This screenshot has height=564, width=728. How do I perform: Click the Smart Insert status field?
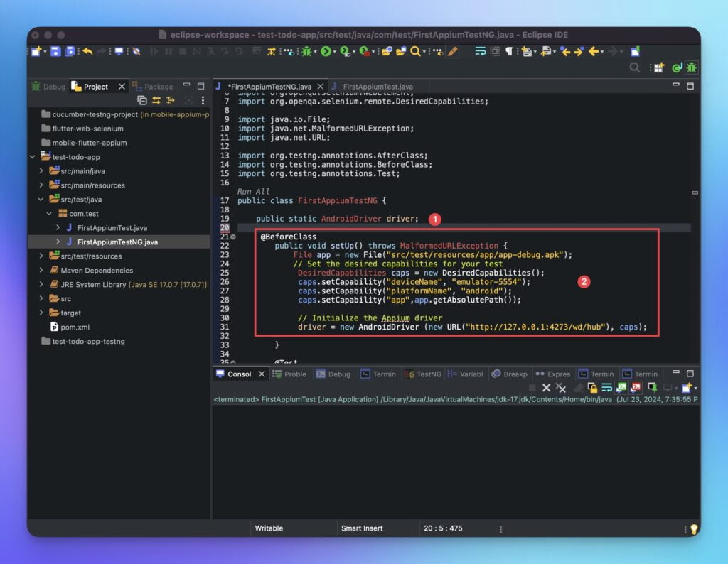tap(362, 528)
